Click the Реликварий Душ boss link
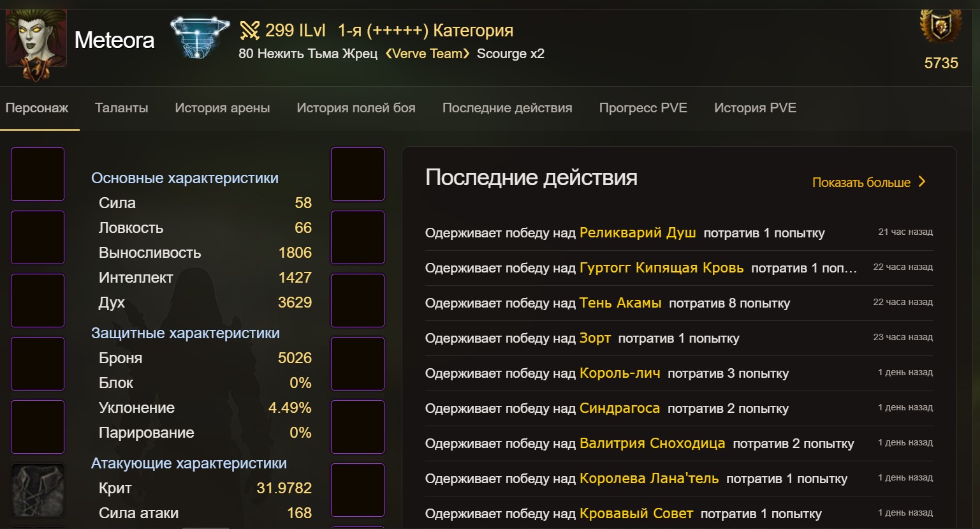This screenshot has width=980, height=529. click(637, 232)
